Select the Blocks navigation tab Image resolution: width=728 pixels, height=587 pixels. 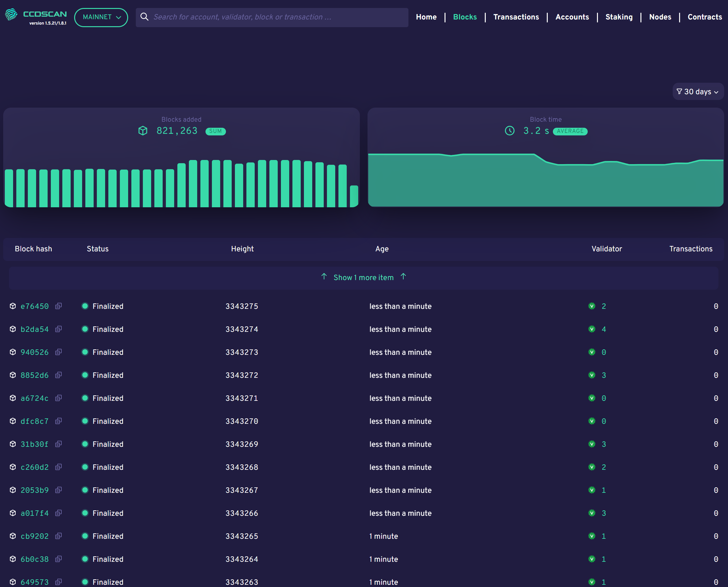pos(464,17)
